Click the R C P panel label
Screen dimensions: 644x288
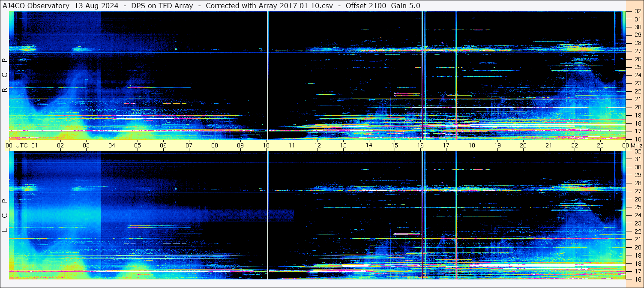[5, 75]
